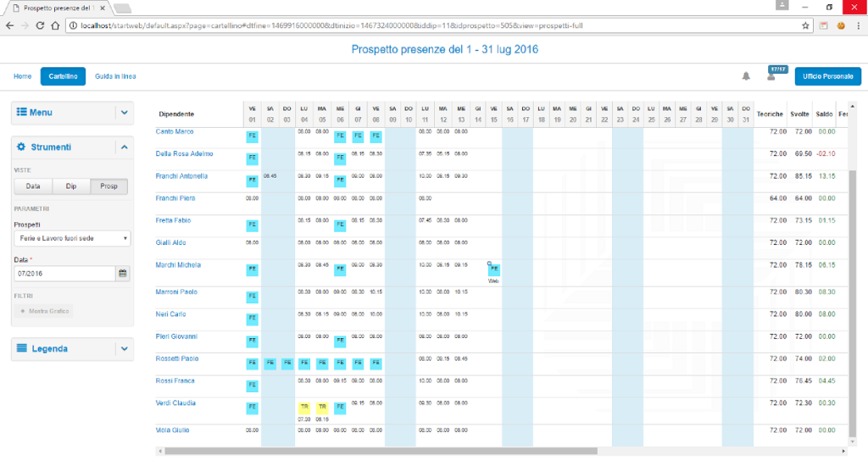Open the Guida in linea tab
The image size is (868, 466).
[115, 76]
